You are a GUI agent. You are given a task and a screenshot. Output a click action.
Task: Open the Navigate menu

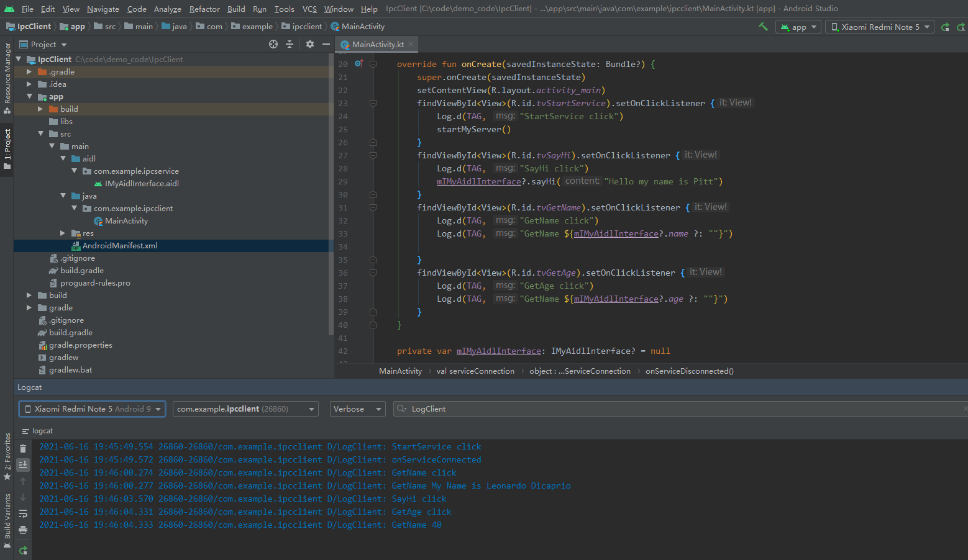[103, 9]
